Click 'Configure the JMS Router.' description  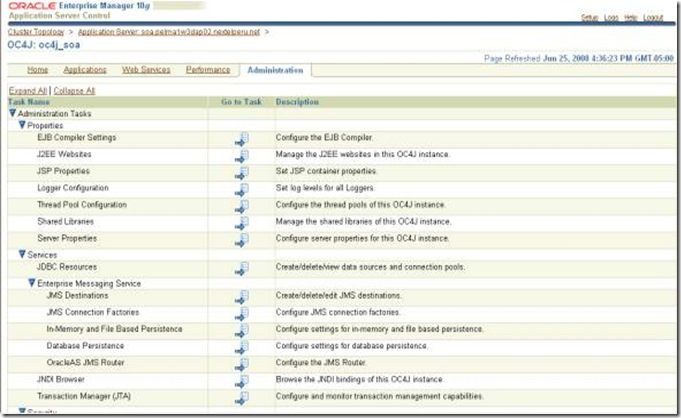click(x=321, y=362)
